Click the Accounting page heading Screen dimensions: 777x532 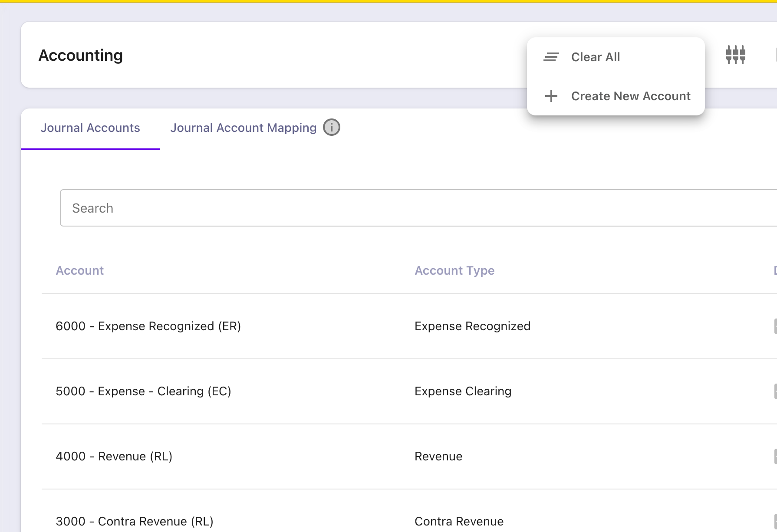tap(81, 56)
